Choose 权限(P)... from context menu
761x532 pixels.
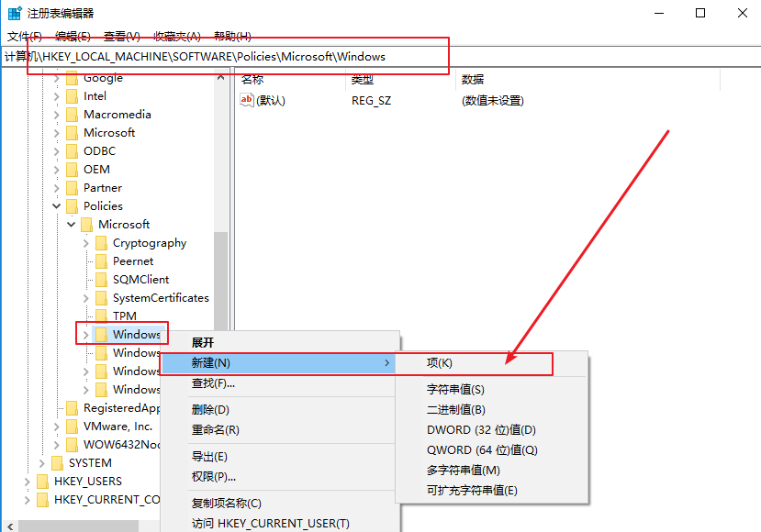coord(213,476)
